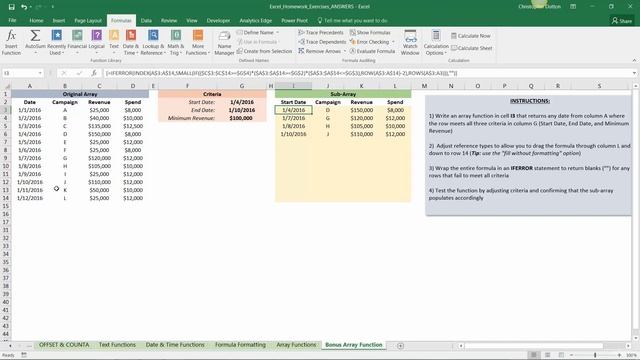This screenshot has height=360, width=640.
Task: Switch to the View ribbon tab
Action: point(191,20)
